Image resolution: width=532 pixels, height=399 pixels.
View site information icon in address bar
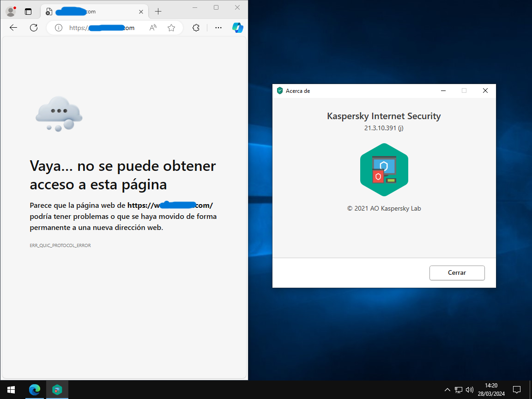click(59, 28)
